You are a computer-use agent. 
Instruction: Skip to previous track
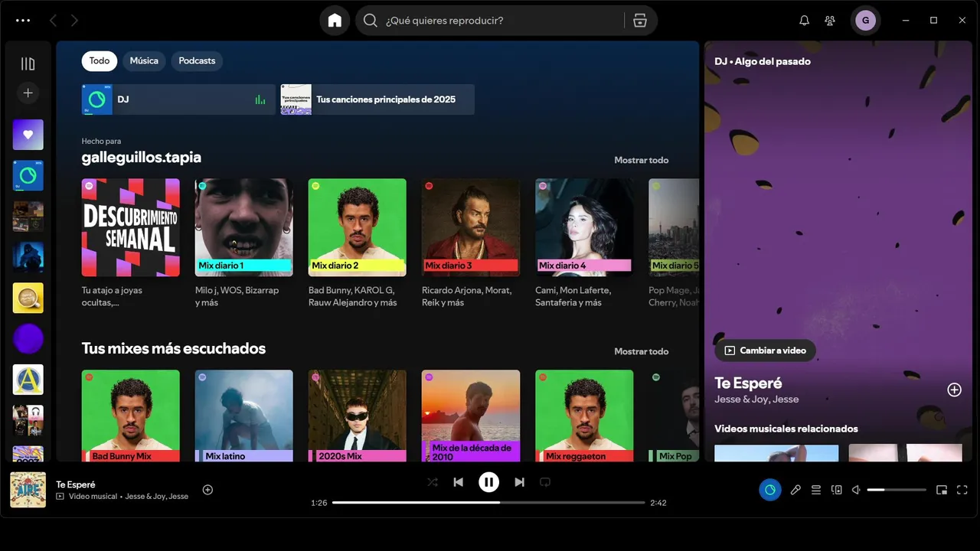(458, 482)
